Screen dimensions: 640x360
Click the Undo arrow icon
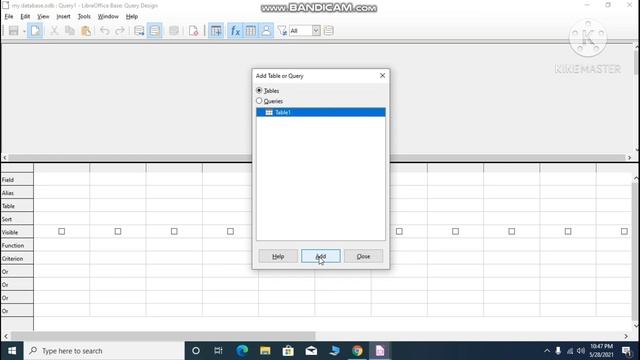point(104,31)
